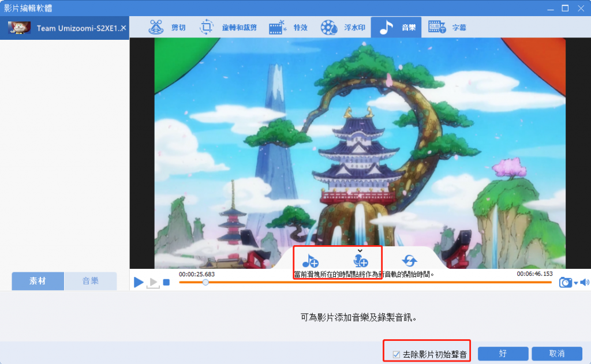Click the current time 00:00:25.683
Image resolution: width=591 pixels, height=364 pixels.
click(x=197, y=274)
